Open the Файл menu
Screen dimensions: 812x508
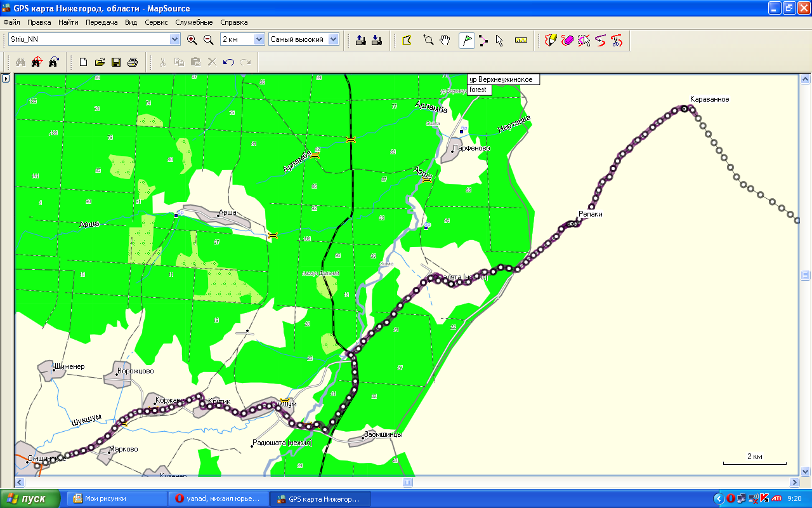coord(11,22)
